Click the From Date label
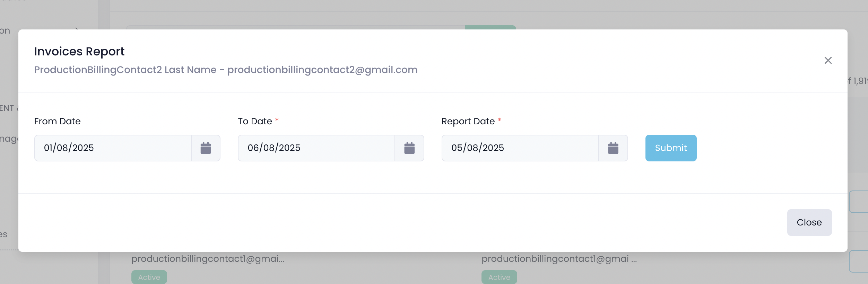This screenshot has width=868, height=284. click(57, 122)
